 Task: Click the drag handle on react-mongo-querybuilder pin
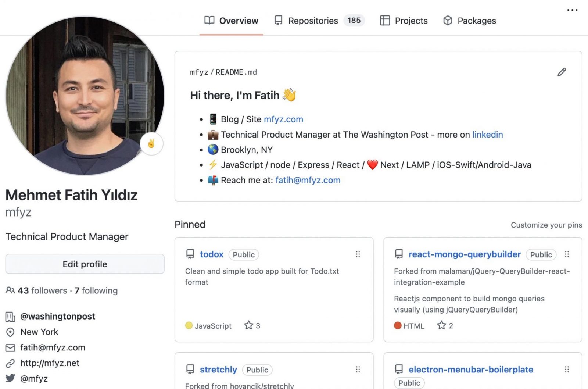click(567, 254)
